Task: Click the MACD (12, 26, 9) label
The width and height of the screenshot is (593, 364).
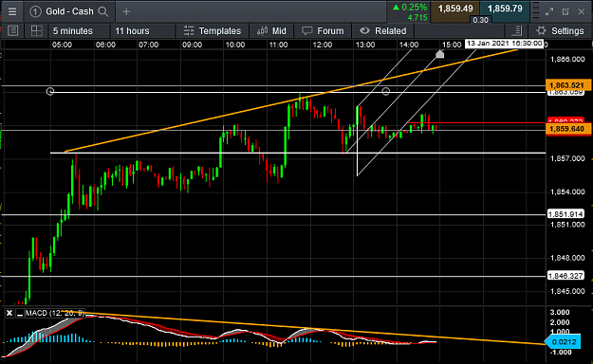Action: click(55, 313)
